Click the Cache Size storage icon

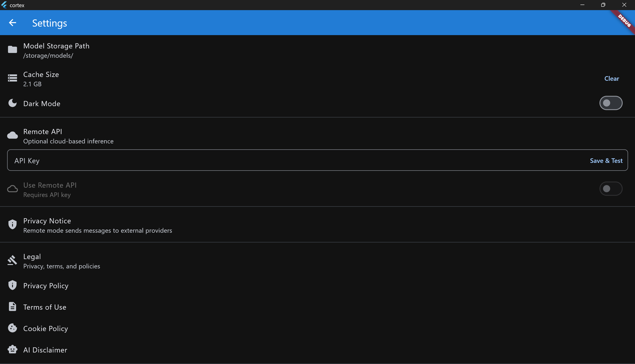pos(13,78)
